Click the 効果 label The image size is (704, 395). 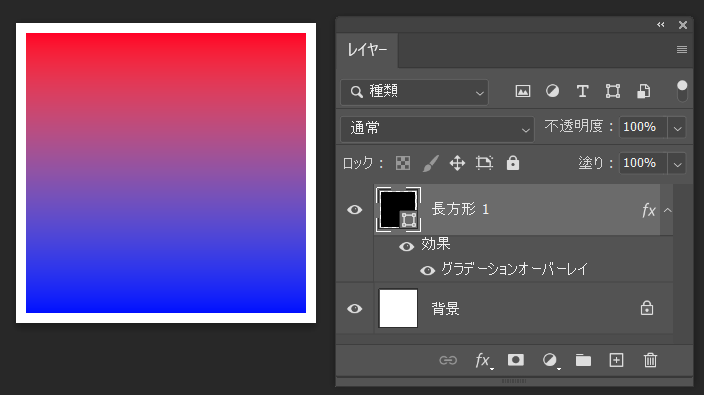436,244
